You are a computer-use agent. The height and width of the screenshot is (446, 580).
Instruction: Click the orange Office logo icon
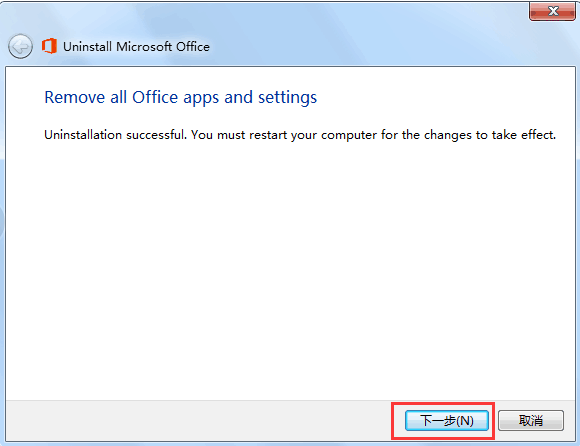[49, 46]
